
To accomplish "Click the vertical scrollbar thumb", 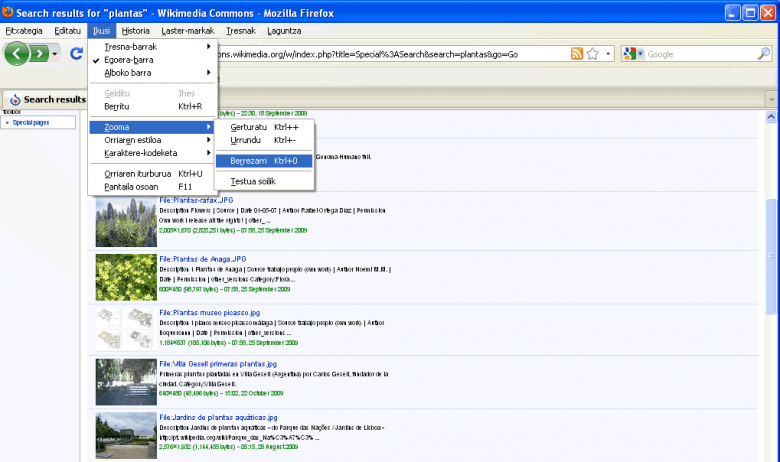I will click(771, 256).
